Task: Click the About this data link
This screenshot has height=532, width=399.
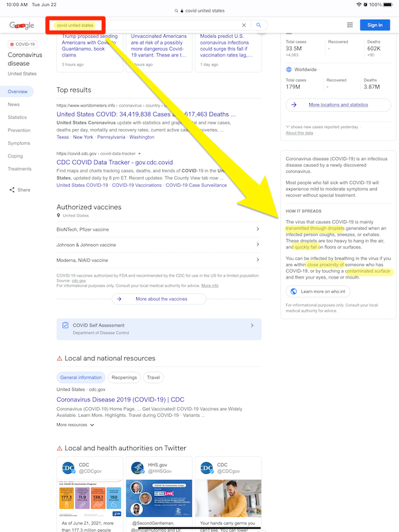Action: pyautogui.click(x=299, y=133)
